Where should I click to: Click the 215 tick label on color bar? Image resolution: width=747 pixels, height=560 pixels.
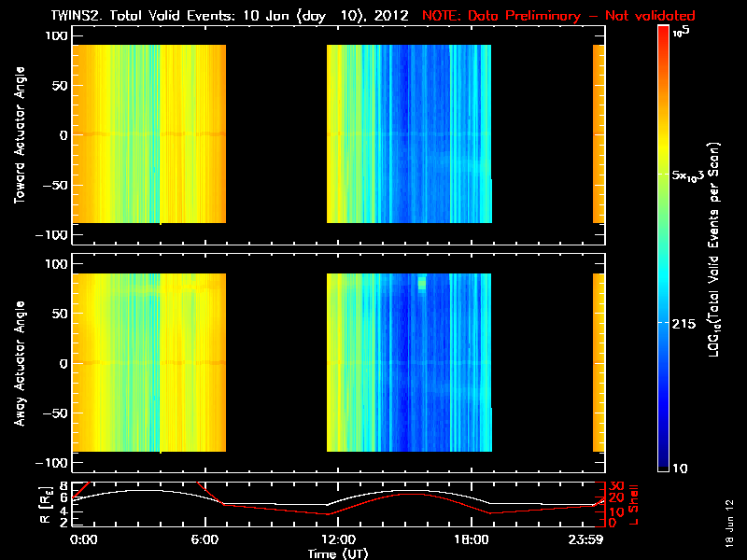coord(684,324)
